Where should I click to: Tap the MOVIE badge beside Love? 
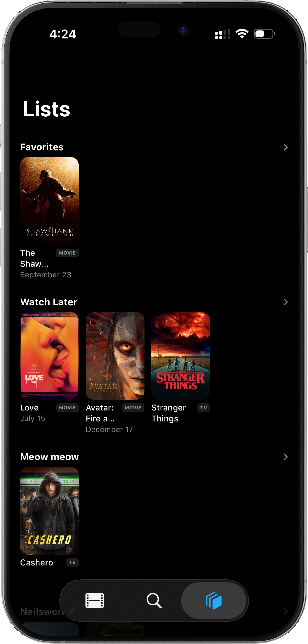[67, 408]
